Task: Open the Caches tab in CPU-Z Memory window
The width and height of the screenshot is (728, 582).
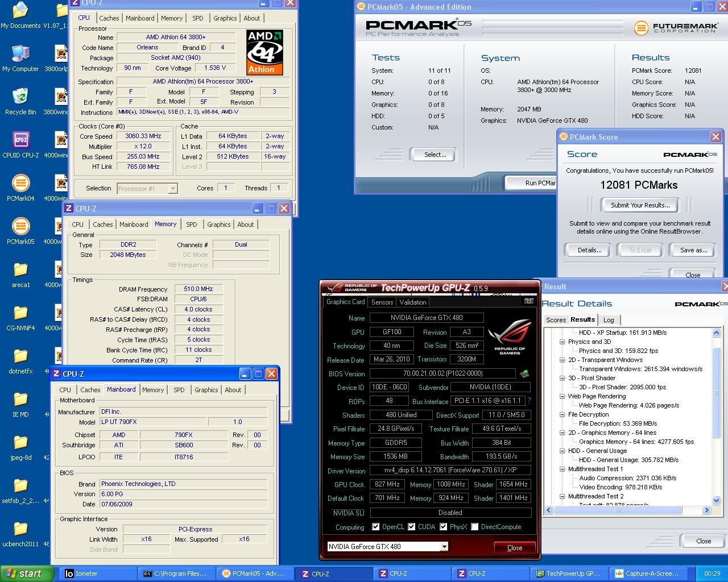Action: click(x=103, y=225)
